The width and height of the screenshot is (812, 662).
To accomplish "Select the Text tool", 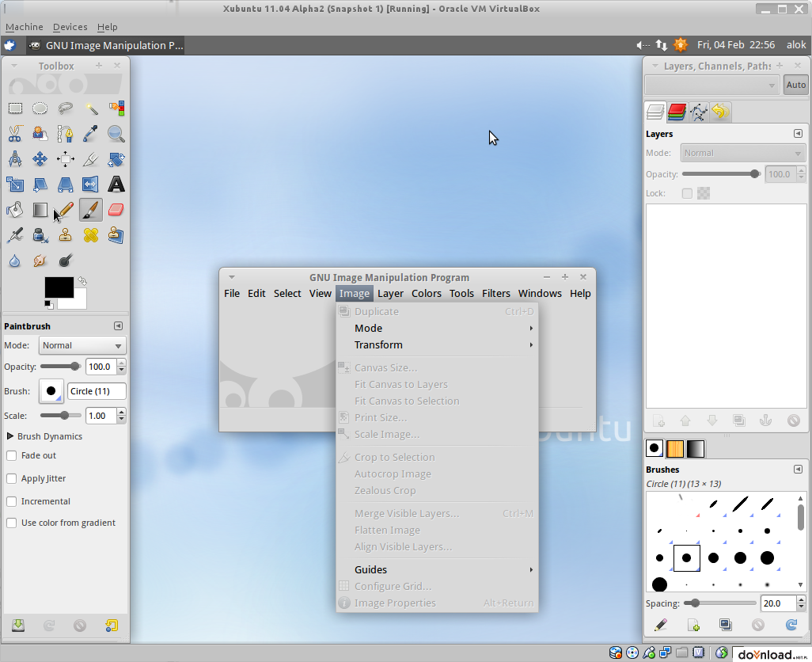I will [116, 185].
